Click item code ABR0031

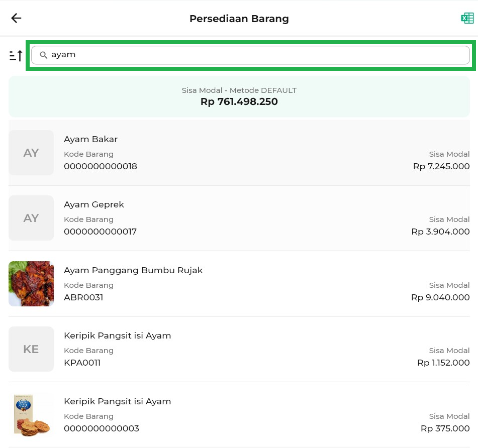[x=83, y=297]
